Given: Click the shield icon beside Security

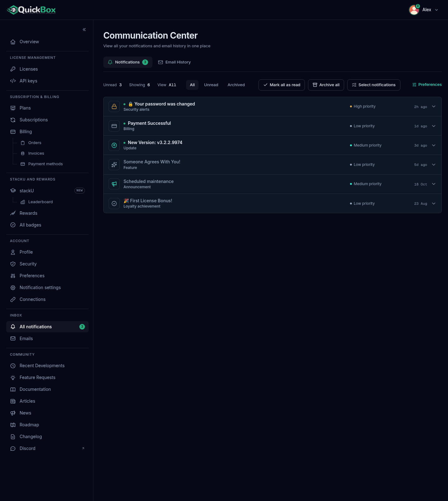Looking at the screenshot, I should click(13, 264).
